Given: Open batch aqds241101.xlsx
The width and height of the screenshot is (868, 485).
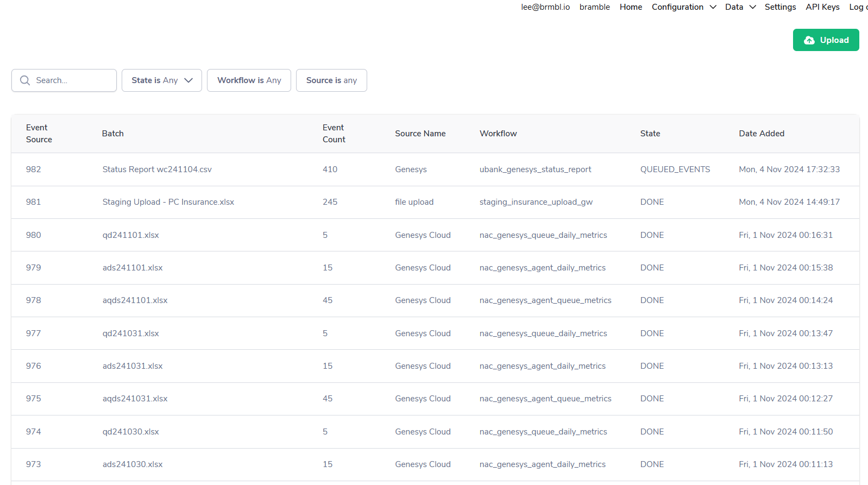Looking at the screenshot, I should [x=135, y=300].
